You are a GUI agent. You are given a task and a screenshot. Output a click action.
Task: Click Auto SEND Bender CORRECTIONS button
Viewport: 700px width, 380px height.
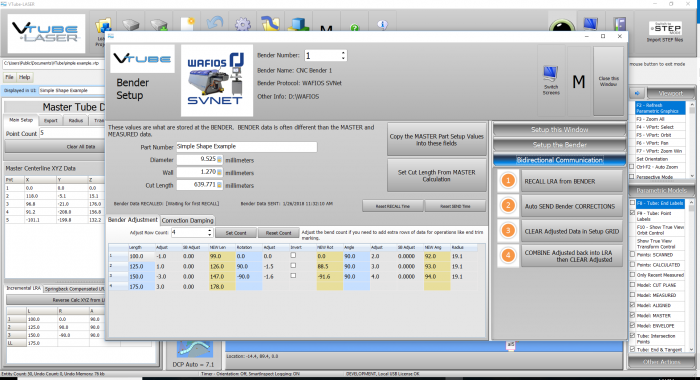tap(572, 206)
